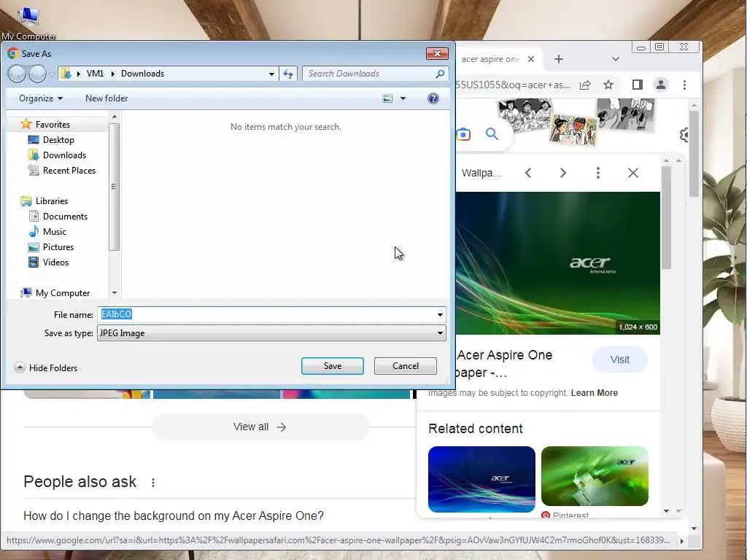
Task: Click the Google search magnifier icon
Action: 492,134
